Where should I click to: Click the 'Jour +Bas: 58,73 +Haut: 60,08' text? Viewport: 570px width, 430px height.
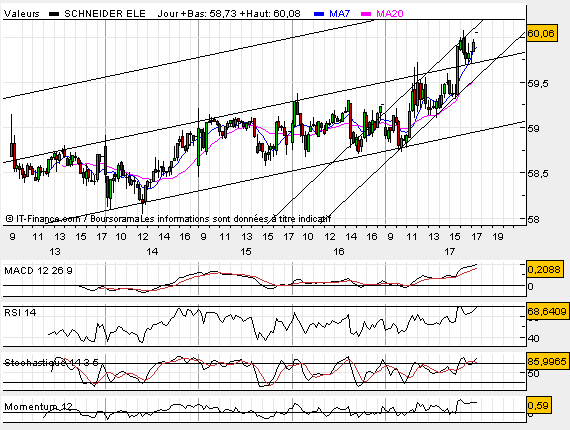coord(229,14)
